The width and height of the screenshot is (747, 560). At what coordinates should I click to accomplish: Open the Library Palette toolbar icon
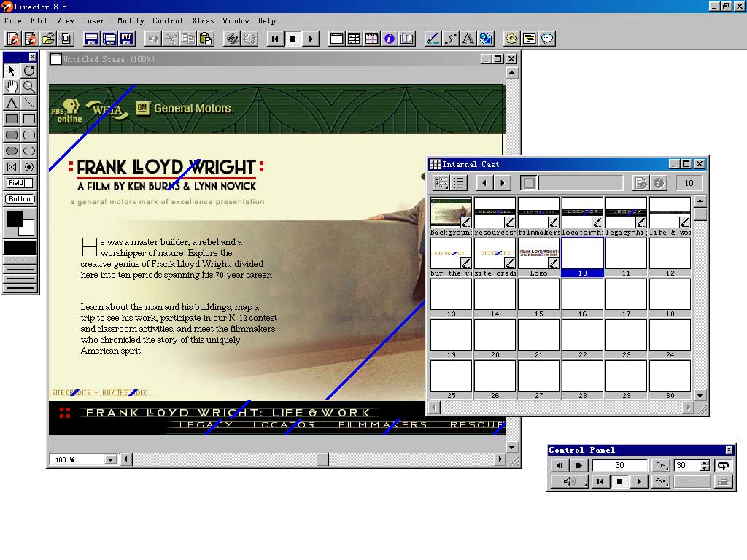click(407, 39)
